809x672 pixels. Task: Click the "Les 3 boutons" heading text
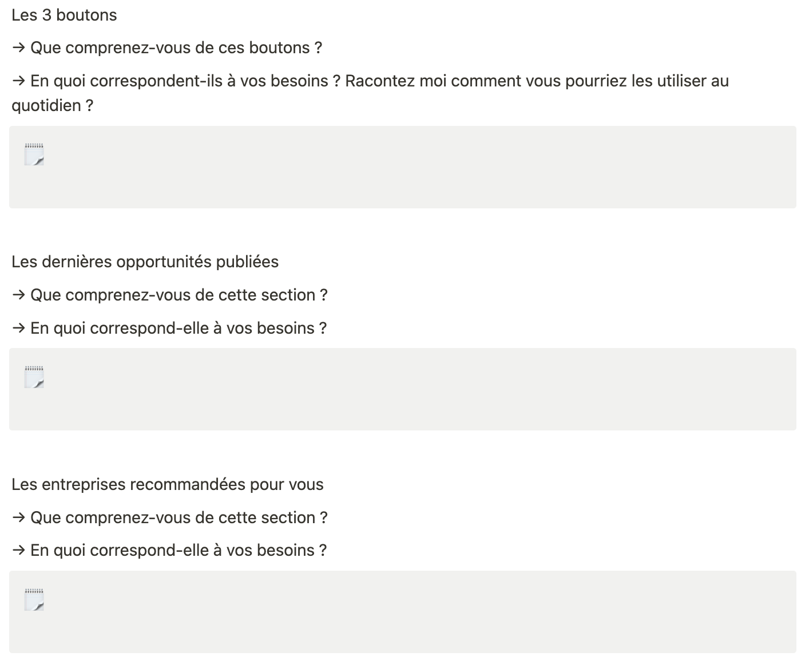(64, 15)
